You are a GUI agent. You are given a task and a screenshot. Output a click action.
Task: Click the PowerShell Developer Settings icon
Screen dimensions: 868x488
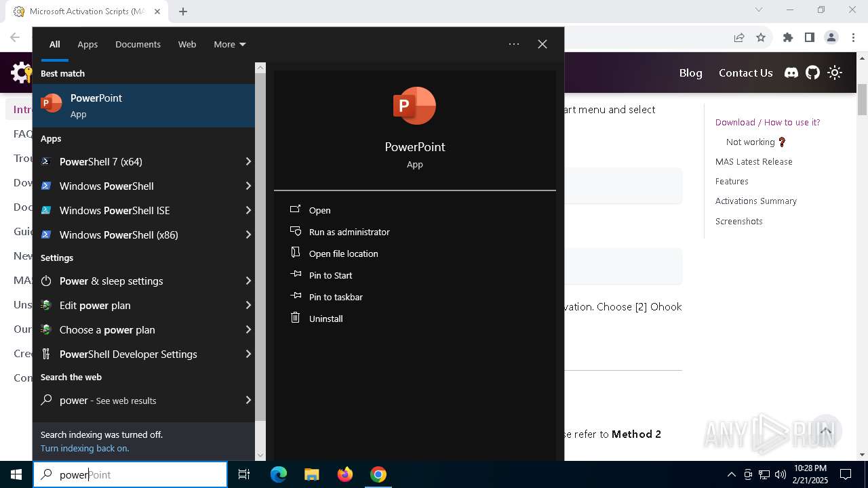[x=46, y=354]
